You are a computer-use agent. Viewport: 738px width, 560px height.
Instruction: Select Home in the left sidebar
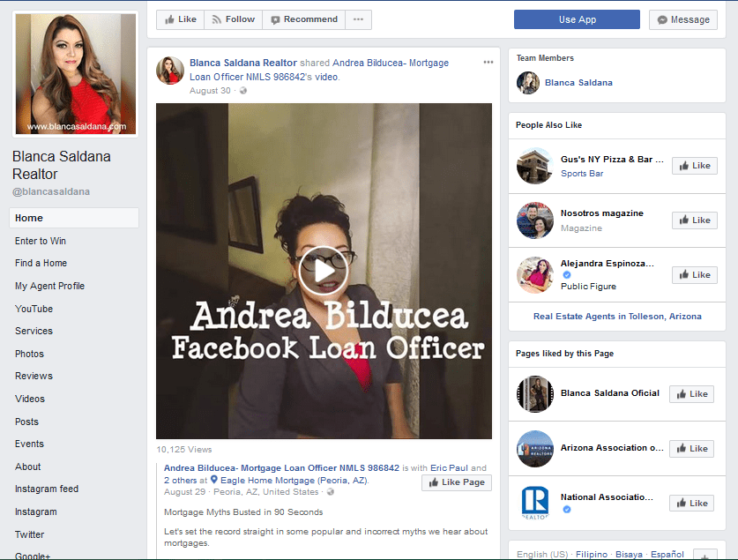pyautogui.click(x=74, y=218)
